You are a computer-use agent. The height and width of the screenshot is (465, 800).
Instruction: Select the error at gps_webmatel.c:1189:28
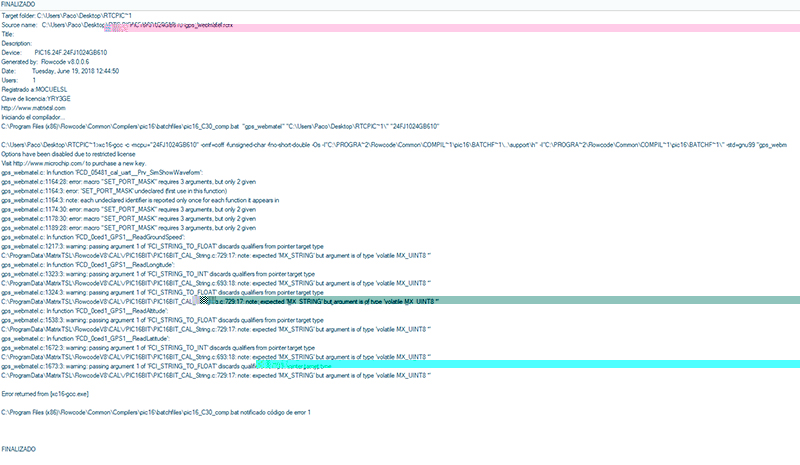[x=129, y=228]
